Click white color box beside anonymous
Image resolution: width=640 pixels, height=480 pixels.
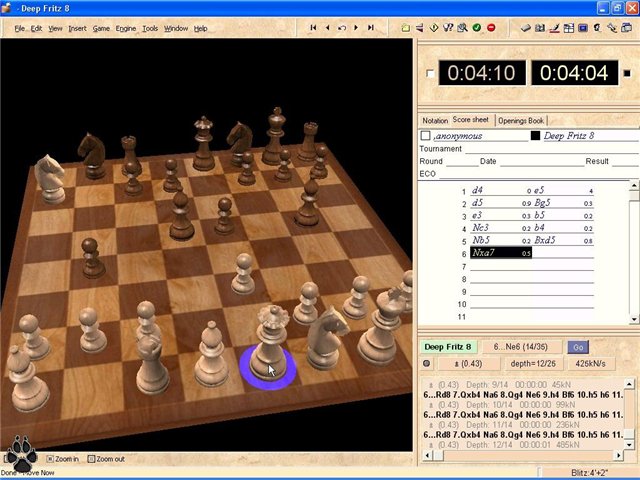[425, 136]
